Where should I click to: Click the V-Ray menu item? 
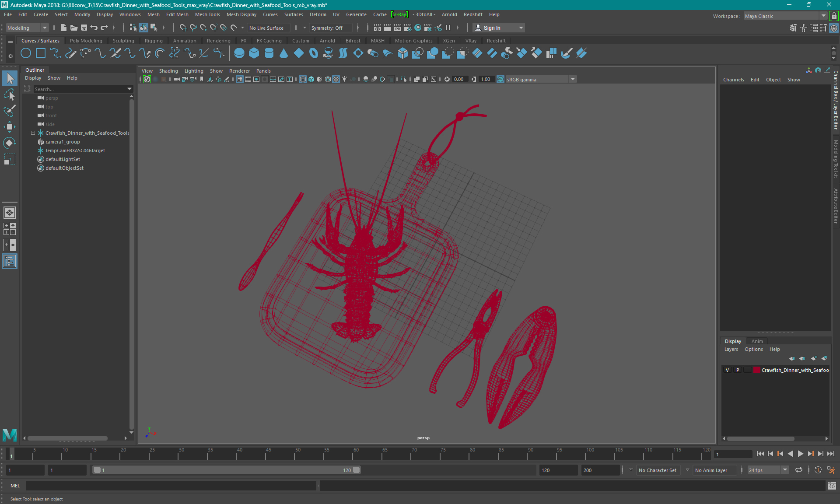399,14
